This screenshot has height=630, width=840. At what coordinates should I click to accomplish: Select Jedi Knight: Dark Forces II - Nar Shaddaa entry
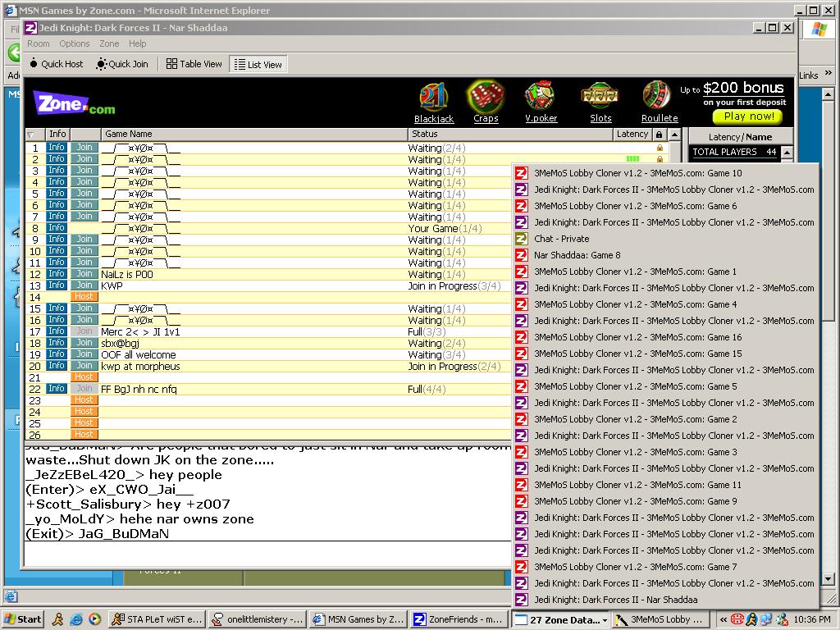pyautogui.click(x=665, y=600)
